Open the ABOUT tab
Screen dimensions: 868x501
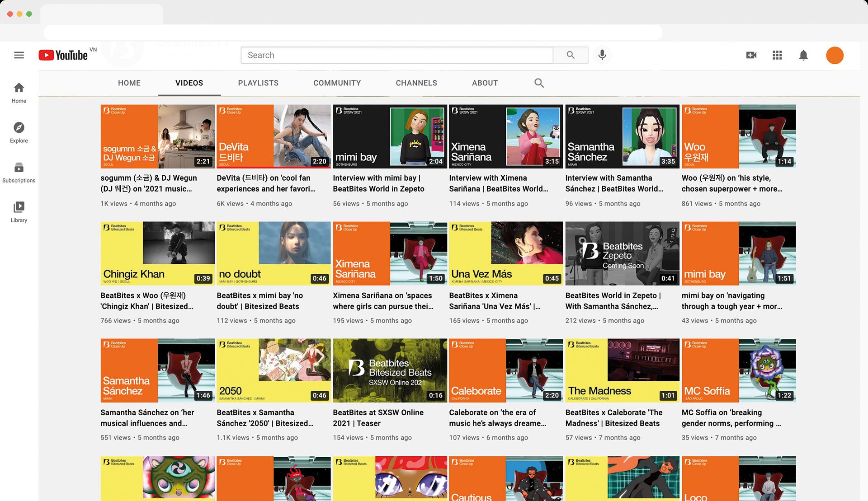pyautogui.click(x=485, y=83)
